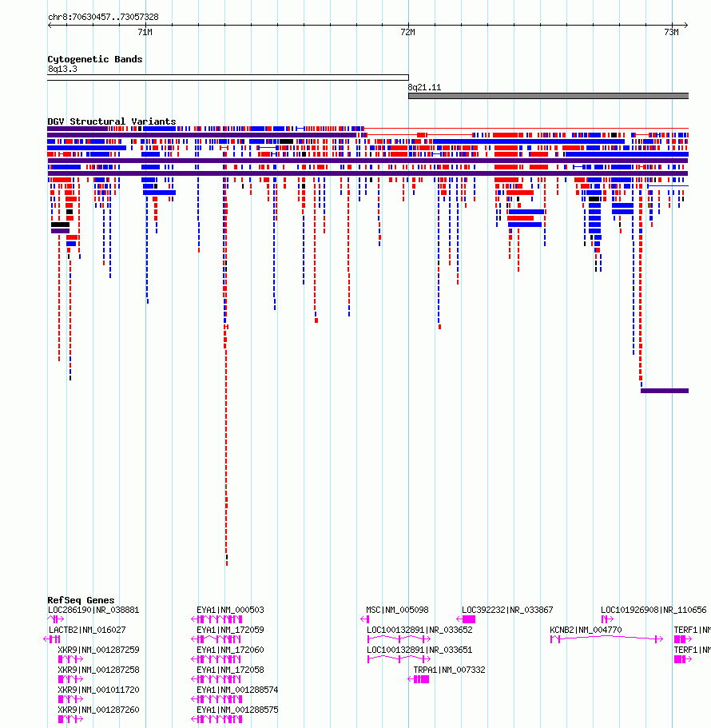This screenshot has height=728, width=711.
Task: Click the 72M scale marker
Action: click(x=408, y=32)
